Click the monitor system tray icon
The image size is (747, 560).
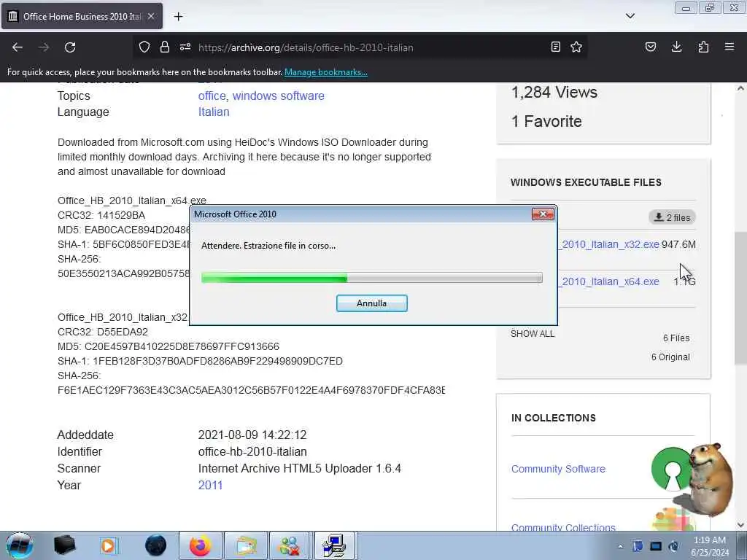pos(656,546)
